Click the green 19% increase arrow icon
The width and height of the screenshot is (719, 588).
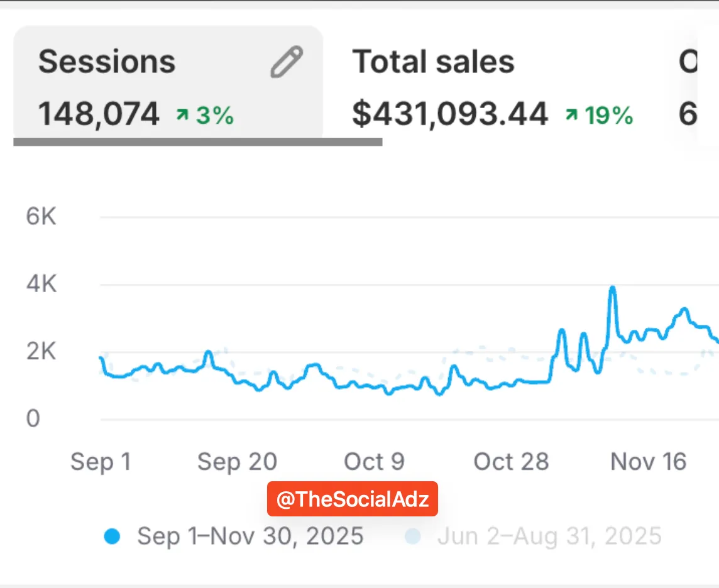coord(571,115)
